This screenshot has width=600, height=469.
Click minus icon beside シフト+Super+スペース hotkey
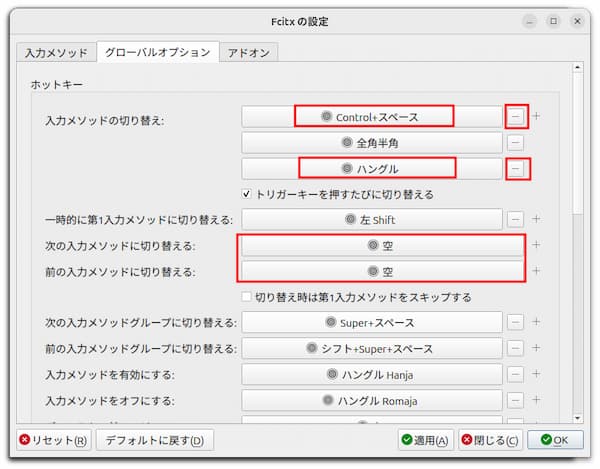tap(515, 348)
